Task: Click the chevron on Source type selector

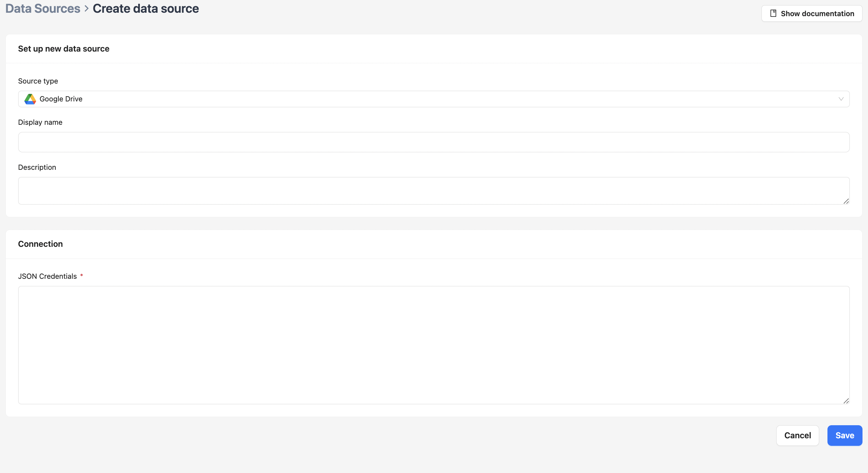Action: pyautogui.click(x=841, y=99)
